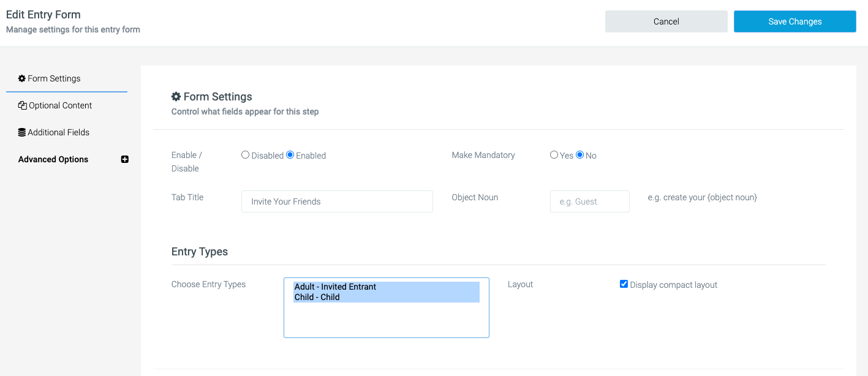Expand Advanced Options with the plus icon
868x376 pixels.
coord(125,159)
